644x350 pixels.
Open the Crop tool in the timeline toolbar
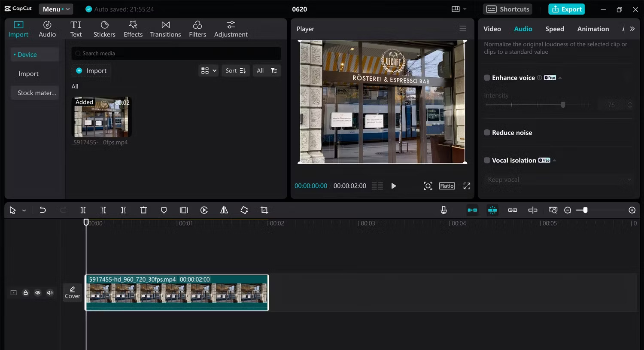(x=264, y=210)
